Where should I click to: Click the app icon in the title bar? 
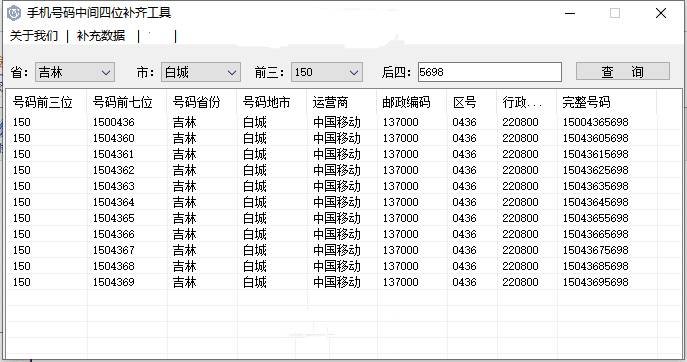[x=14, y=13]
